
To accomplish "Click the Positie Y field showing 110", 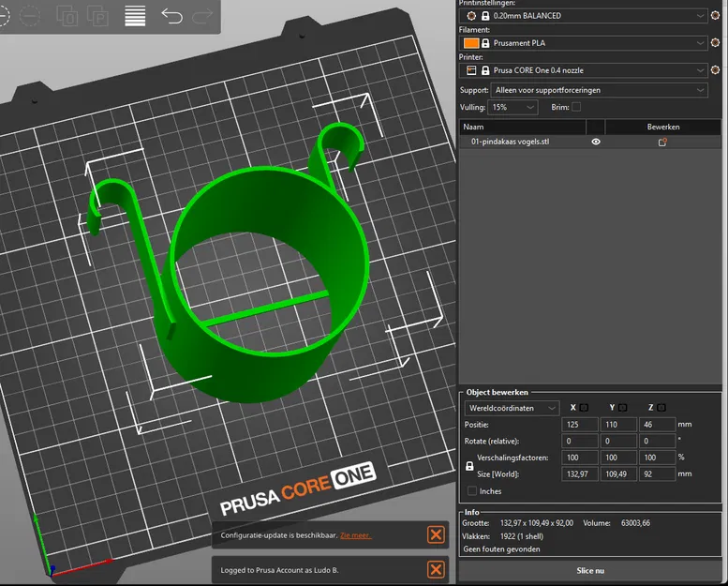I will pos(618,425).
